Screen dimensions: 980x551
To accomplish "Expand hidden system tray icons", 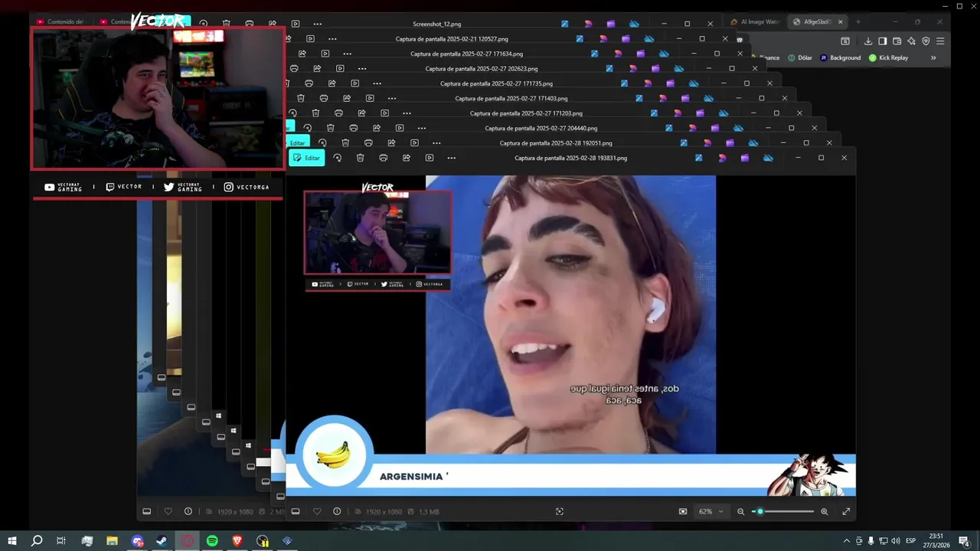I will click(x=846, y=541).
